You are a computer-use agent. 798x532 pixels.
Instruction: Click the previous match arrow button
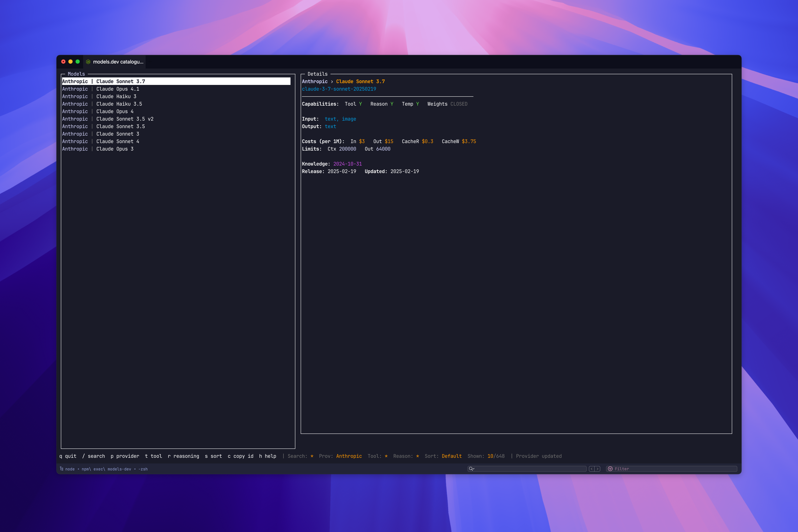[592, 469]
